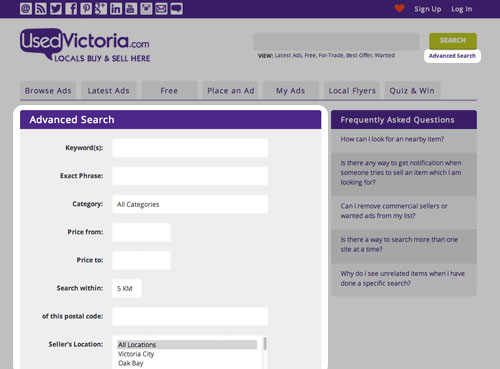View Wanted ads link
This screenshot has height=369, width=500.
[x=385, y=55]
